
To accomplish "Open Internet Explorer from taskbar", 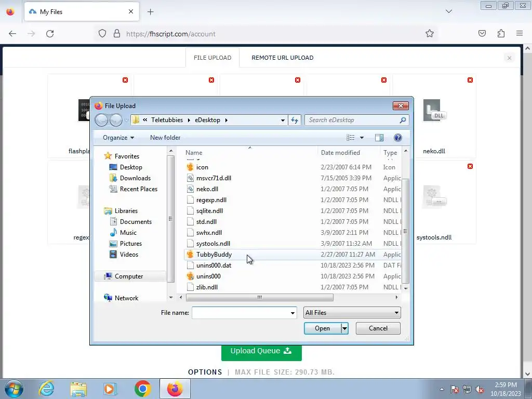I will 46,389.
